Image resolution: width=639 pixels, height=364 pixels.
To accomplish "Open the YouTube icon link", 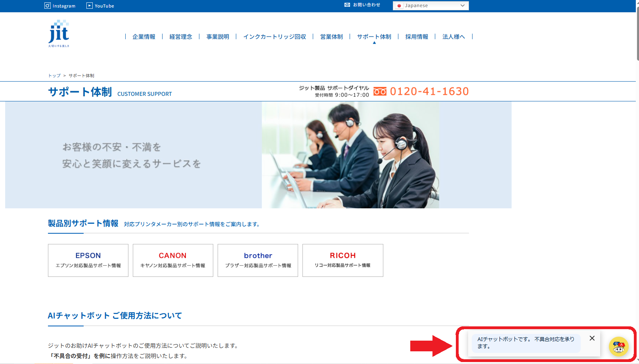I will tap(90, 6).
